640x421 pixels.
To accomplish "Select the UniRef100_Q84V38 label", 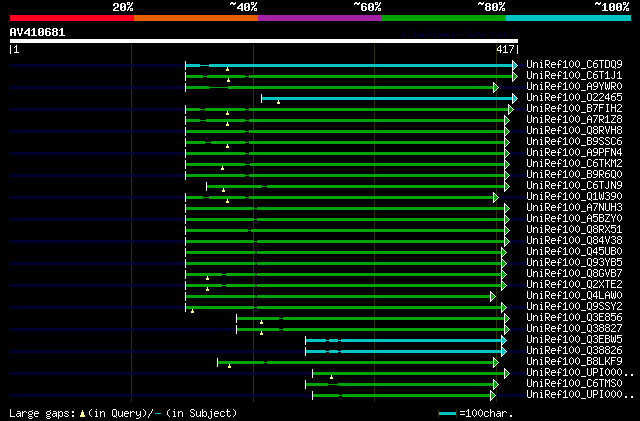I will click(x=574, y=241).
